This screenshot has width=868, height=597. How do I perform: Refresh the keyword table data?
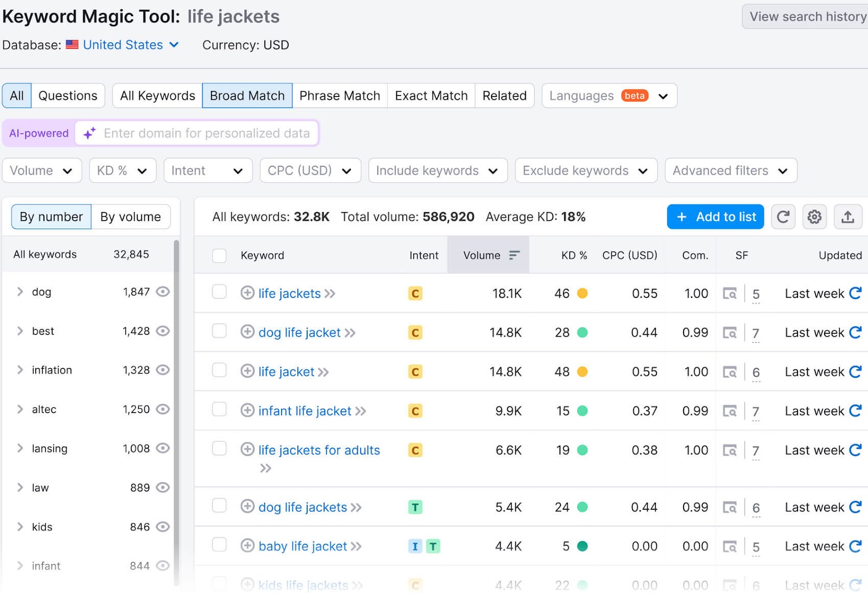tap(783, 217)
